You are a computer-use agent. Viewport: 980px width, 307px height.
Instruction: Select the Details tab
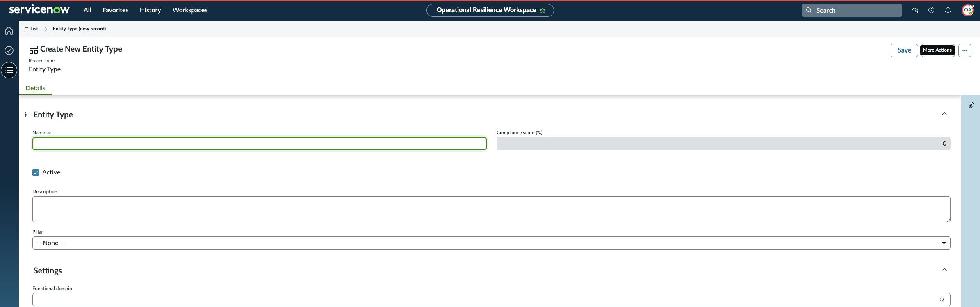pos(35,88)
